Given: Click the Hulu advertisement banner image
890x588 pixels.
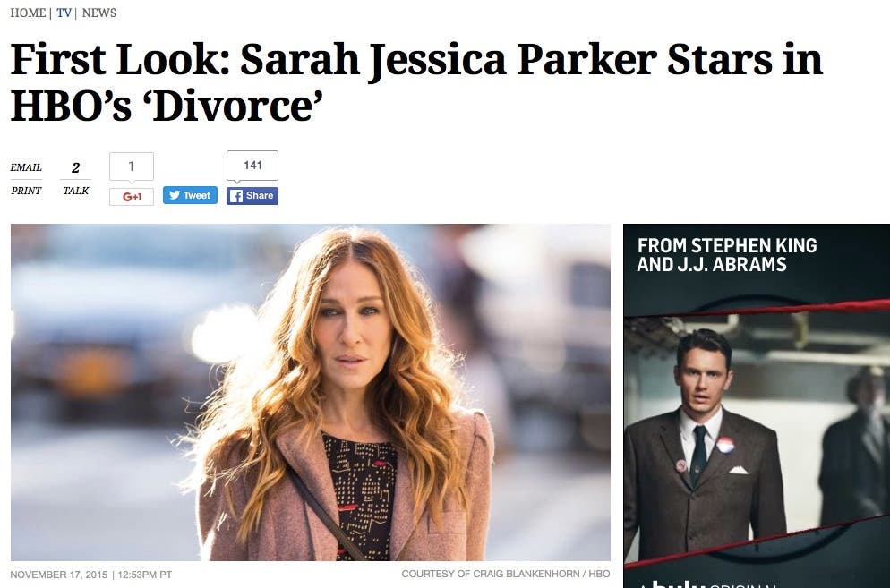Looking at the screenshot, I should 757,405.
